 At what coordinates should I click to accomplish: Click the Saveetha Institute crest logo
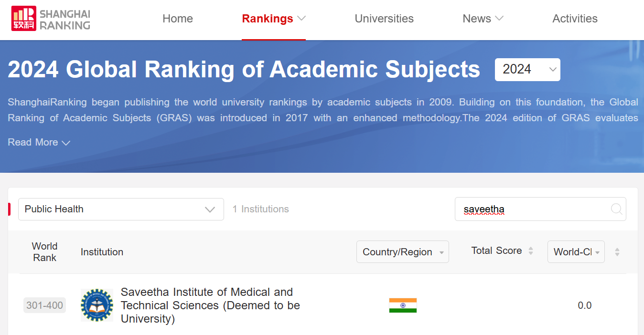click(x=97, y=305)
